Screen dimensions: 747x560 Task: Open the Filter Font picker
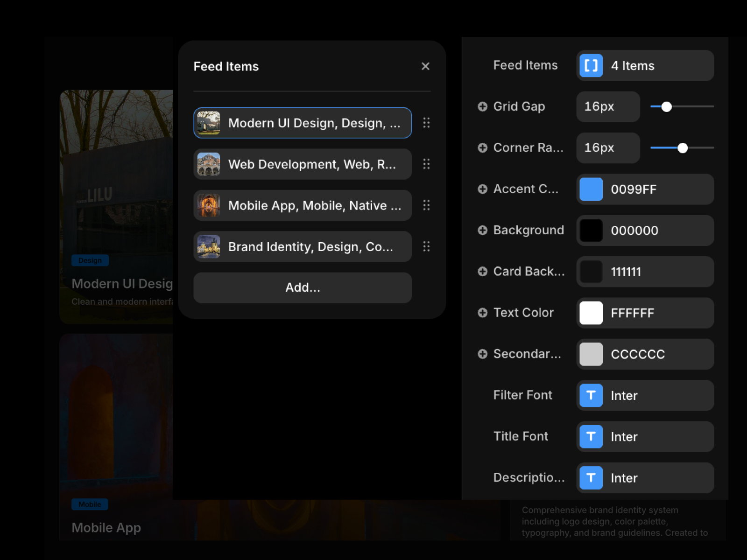[x=645, y=395]
